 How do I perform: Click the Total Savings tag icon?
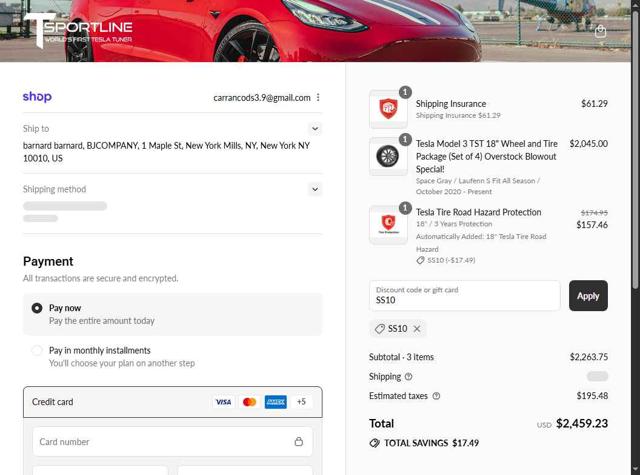pyautogui.click(x=374, y=443)
